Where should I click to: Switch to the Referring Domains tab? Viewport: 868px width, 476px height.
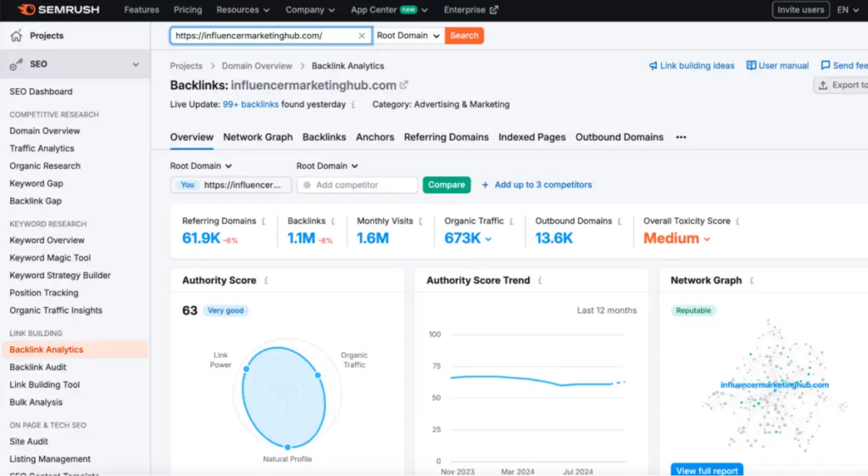point(446,137)
